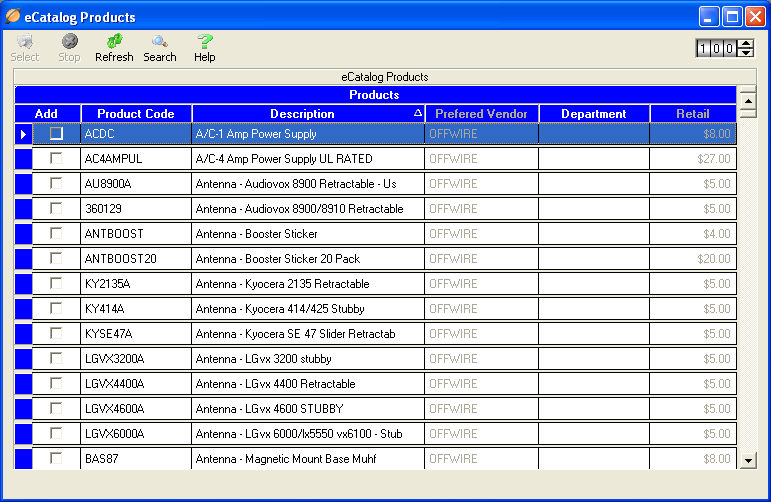Click the $4.00 retail price cell
The image size is (771, 502).
693,234
